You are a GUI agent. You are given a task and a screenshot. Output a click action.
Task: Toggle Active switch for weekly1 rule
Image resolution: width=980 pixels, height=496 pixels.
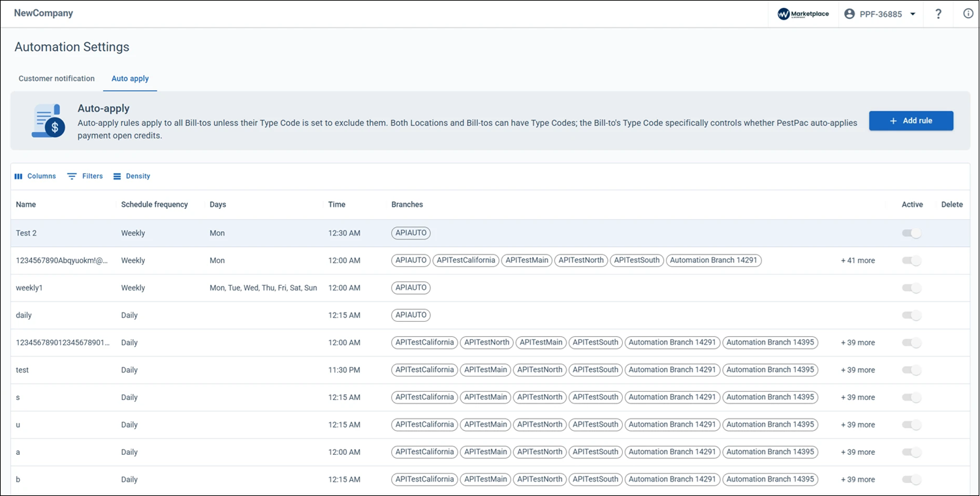coord(911,288)
